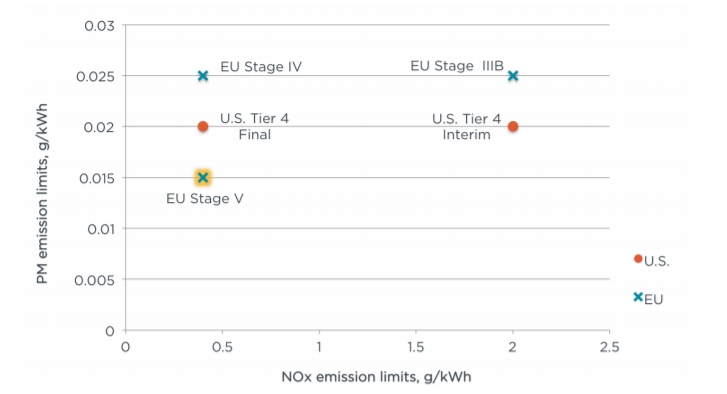
Task: Click the 0.005 y-axis tick label
Action: pyautogui.click(x=94, y=280)
